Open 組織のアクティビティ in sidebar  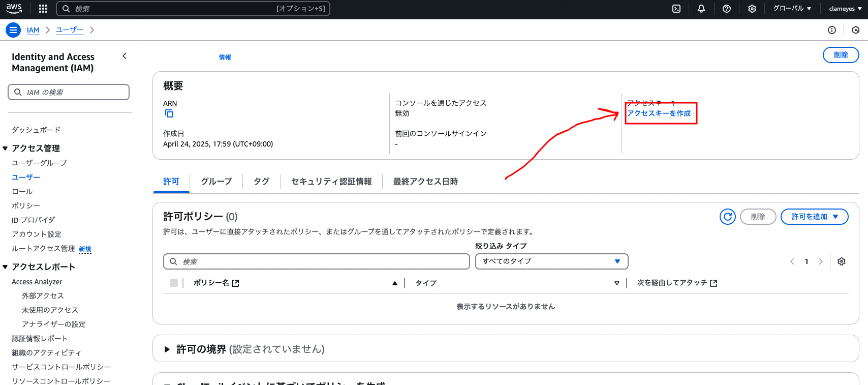tap(46, 352)
